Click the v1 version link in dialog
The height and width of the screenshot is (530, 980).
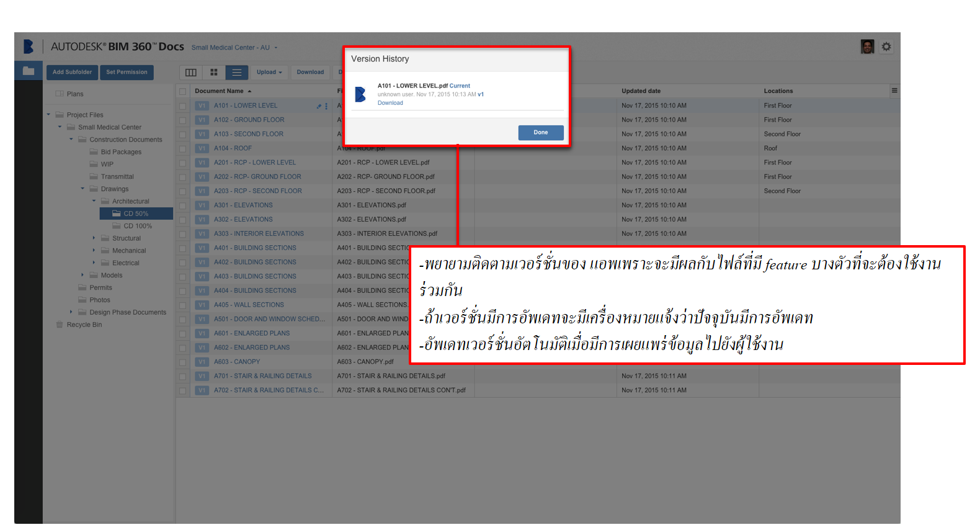click(x=481, y=94)
